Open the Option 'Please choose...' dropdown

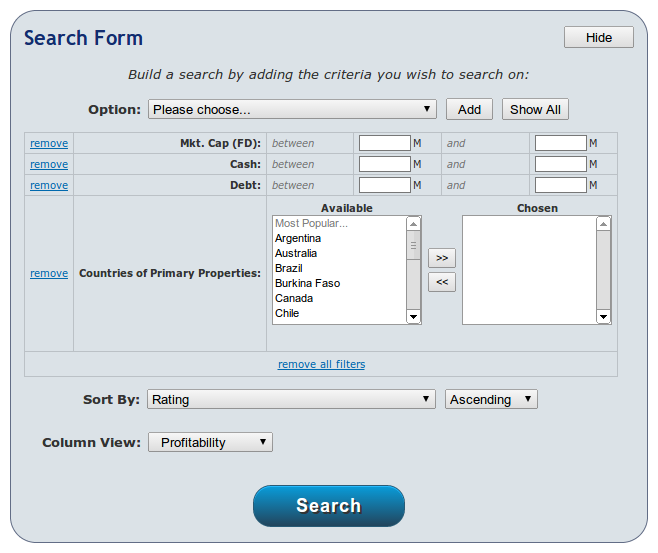coord(292,110)
